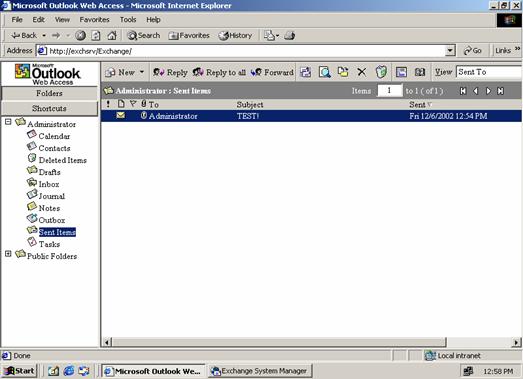Open the Tools menu

(x=128, y=20)
